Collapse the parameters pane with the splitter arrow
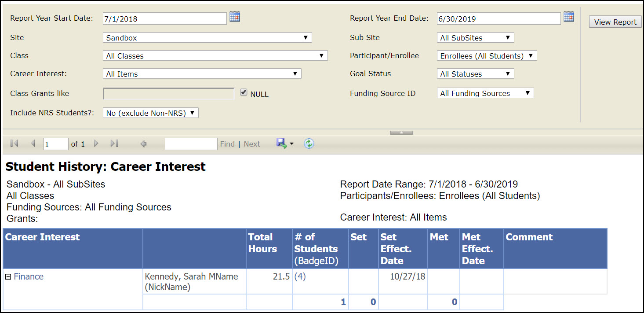The width and height of the screenshot is (644, 313). pyautogui.click(x=401, y=133)
